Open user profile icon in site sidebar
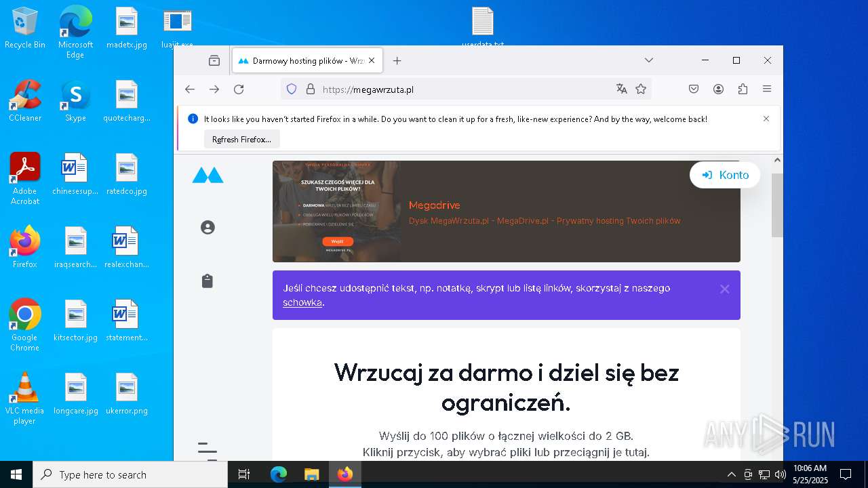 click(208, 227)
